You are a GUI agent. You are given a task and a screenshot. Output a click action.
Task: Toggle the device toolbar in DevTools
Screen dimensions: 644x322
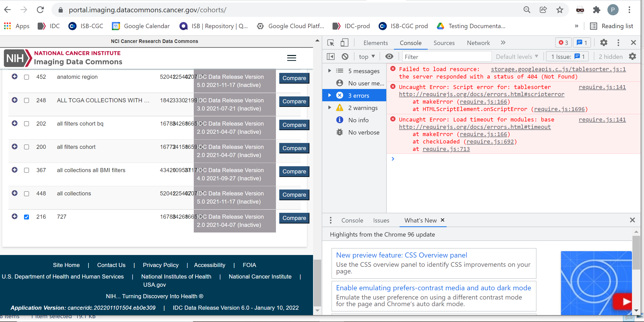(x=344, y=42)
